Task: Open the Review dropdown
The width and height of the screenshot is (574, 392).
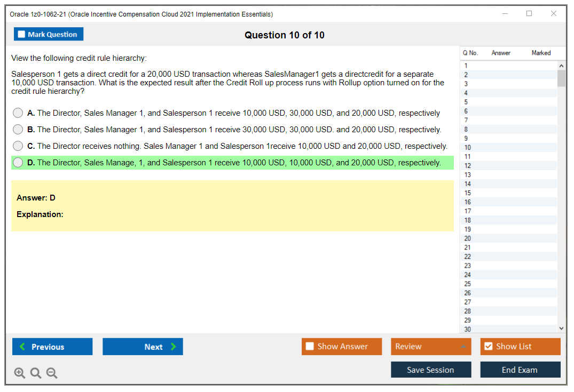Action: [430, 346]
